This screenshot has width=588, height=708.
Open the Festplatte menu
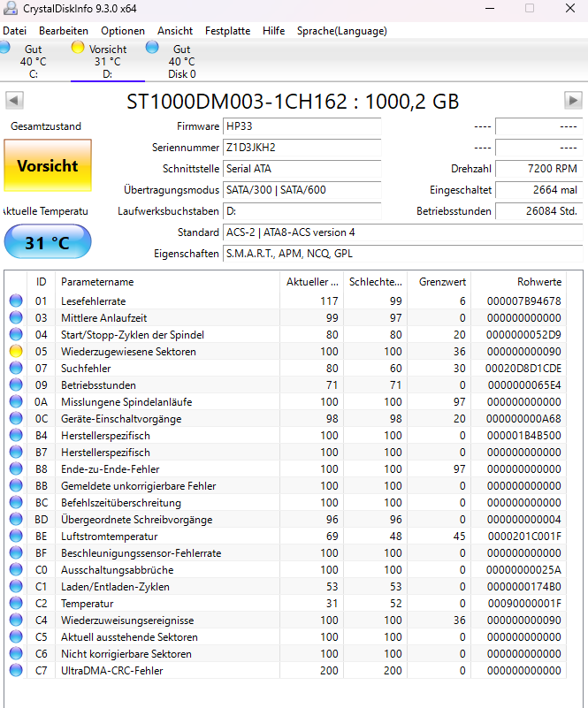tap(227, 31)
